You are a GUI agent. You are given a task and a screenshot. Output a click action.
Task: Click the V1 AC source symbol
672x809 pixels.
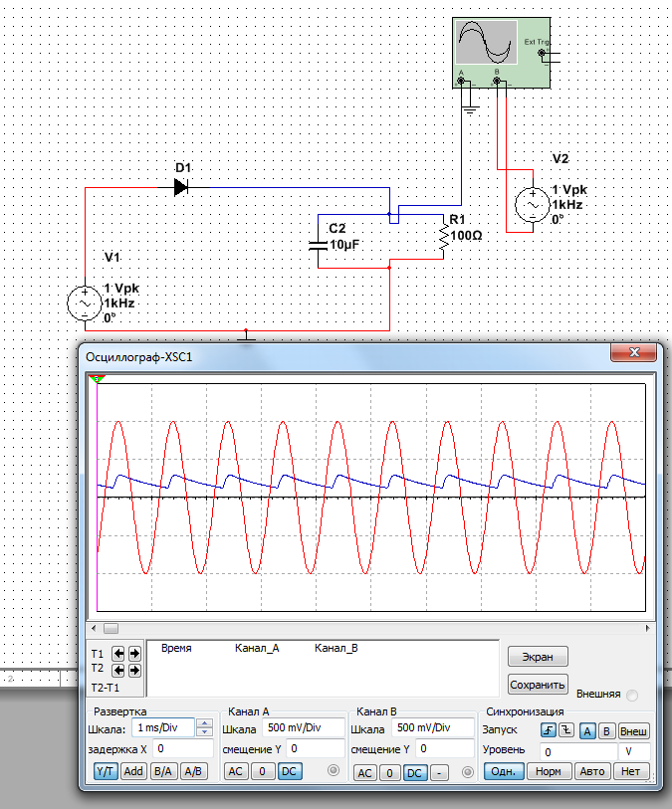pos(81,303)
